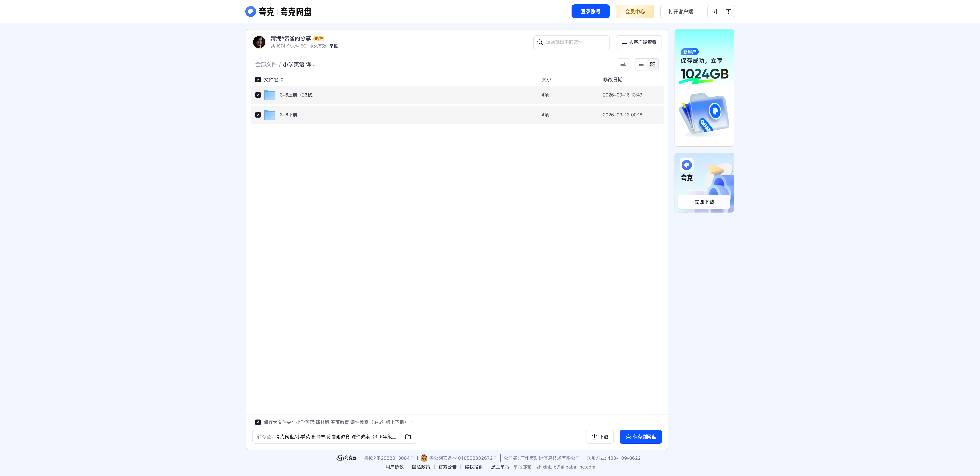Image resolution: width=980 pixels, height=476 pixels.
Task: Open the 侵权投诉 link
Action: (474, 467)
